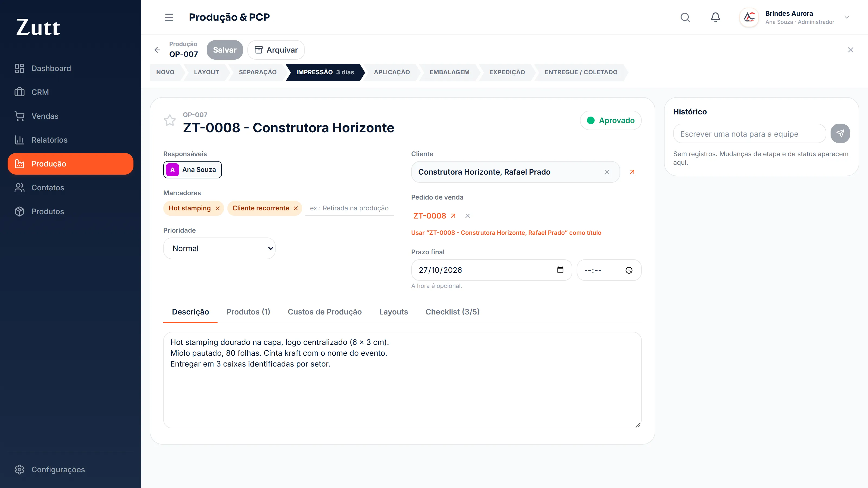Viewport: 868px width, 488px height.
Task: Switch to the Checklist (3/5) tab
Action: tap(452, 312)
